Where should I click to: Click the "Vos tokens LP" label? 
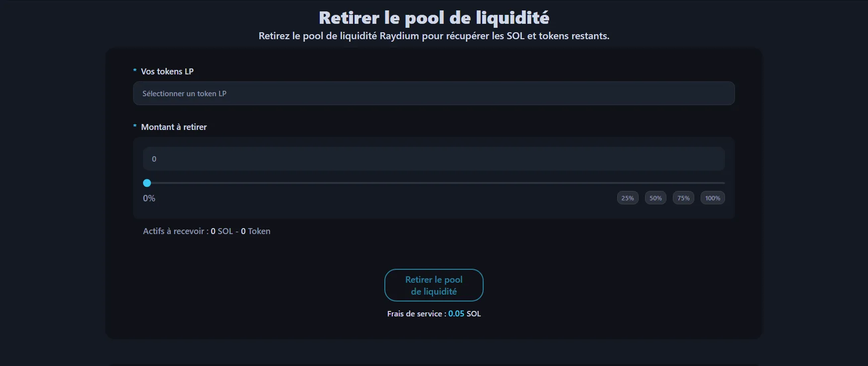[167, 71]
